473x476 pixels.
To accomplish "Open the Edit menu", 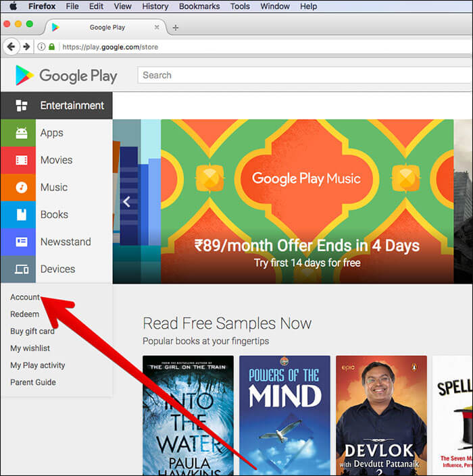I will click(x=96, y=6).
